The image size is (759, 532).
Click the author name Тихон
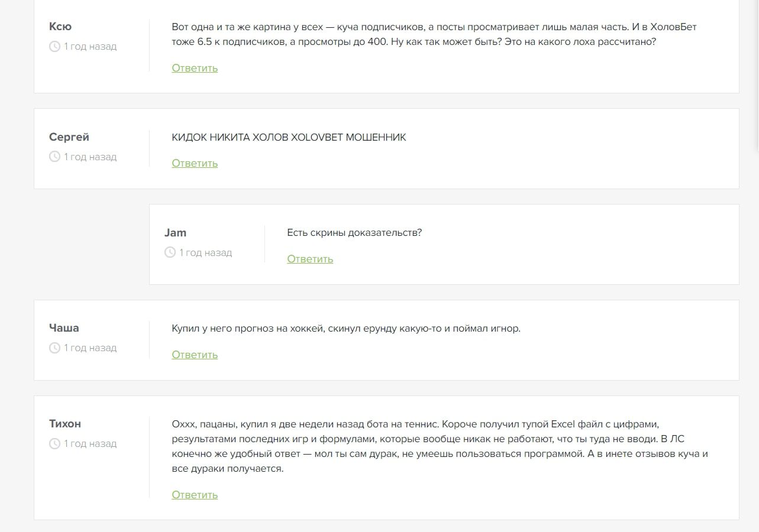point(65,424)
